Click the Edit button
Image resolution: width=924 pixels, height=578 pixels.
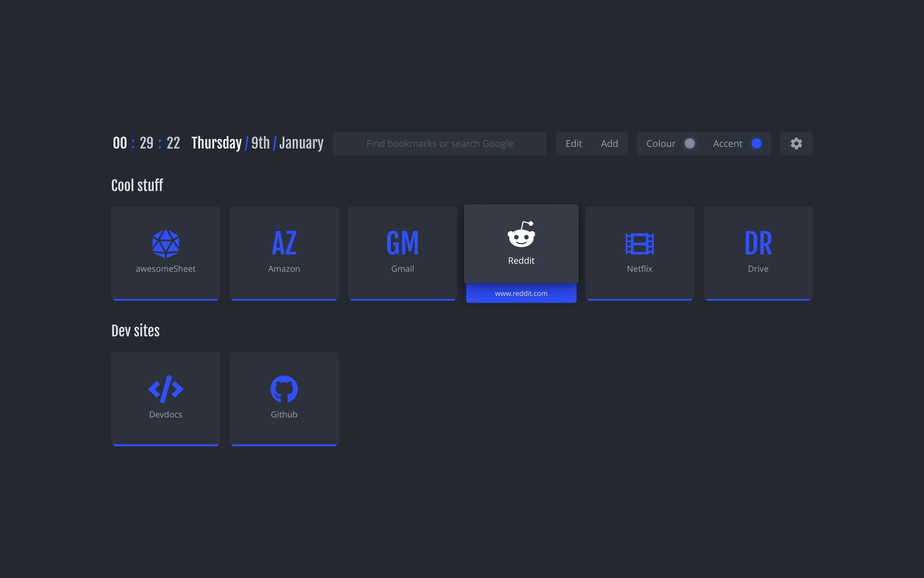tap(573, 143)
